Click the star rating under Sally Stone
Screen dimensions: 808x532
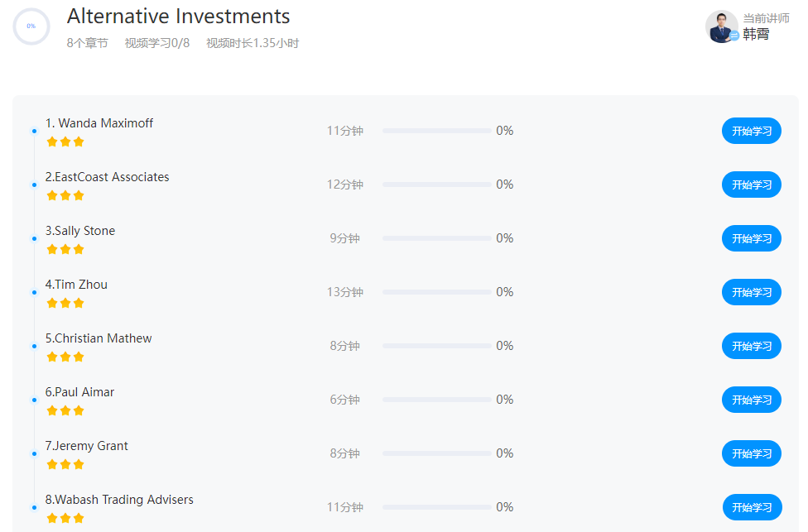pos(65,249)
